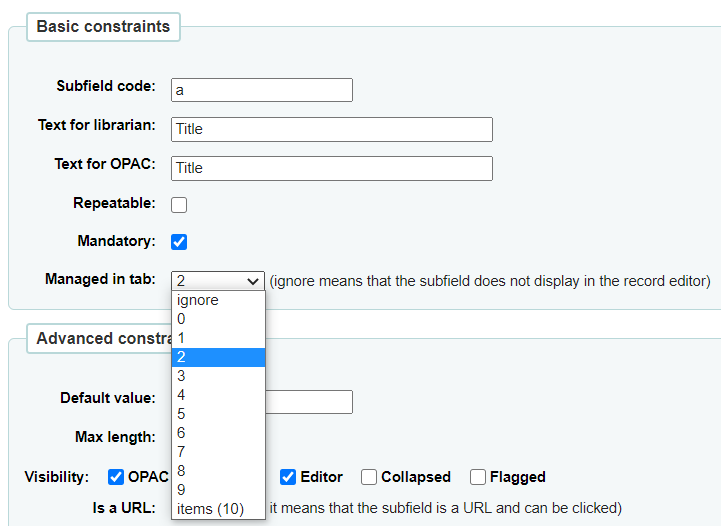Disable OPAC visibility checkbox

pos(116,477)
